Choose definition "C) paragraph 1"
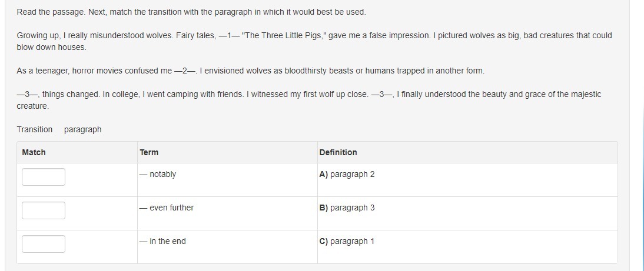 [347, 241]
